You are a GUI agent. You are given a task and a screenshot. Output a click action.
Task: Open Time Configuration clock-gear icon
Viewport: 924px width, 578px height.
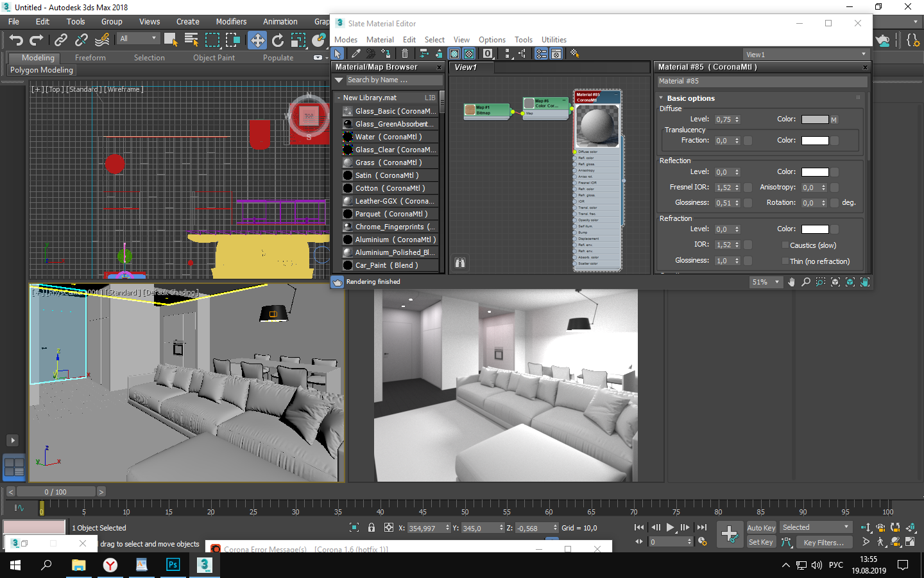pos(703,542)
